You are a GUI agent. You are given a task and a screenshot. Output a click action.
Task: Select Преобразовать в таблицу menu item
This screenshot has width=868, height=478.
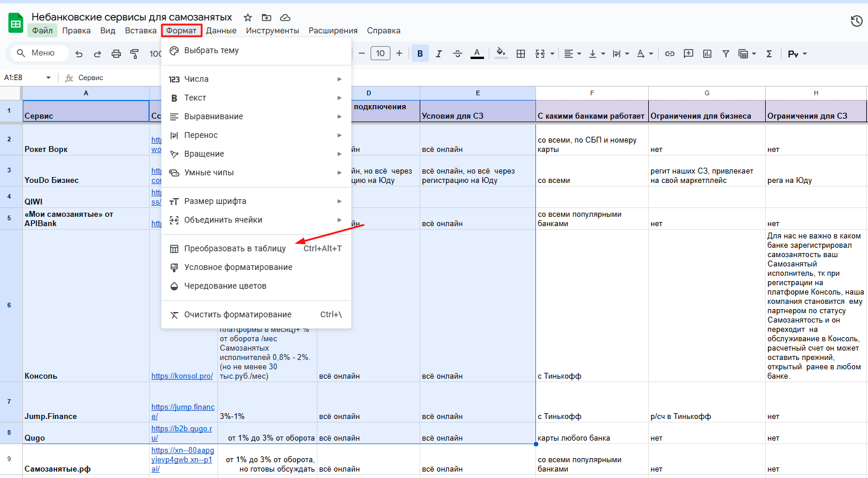point(235,248)
